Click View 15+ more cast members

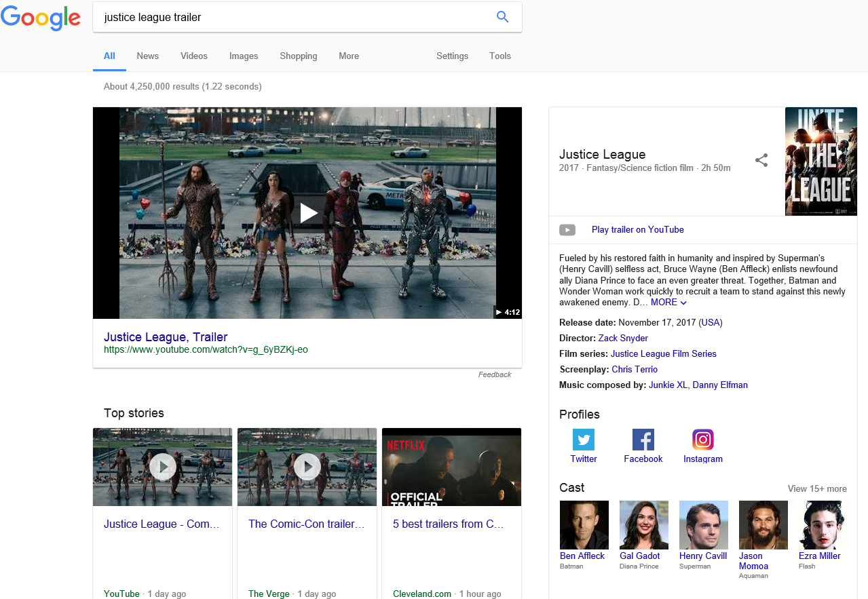[x=817, y=488]
